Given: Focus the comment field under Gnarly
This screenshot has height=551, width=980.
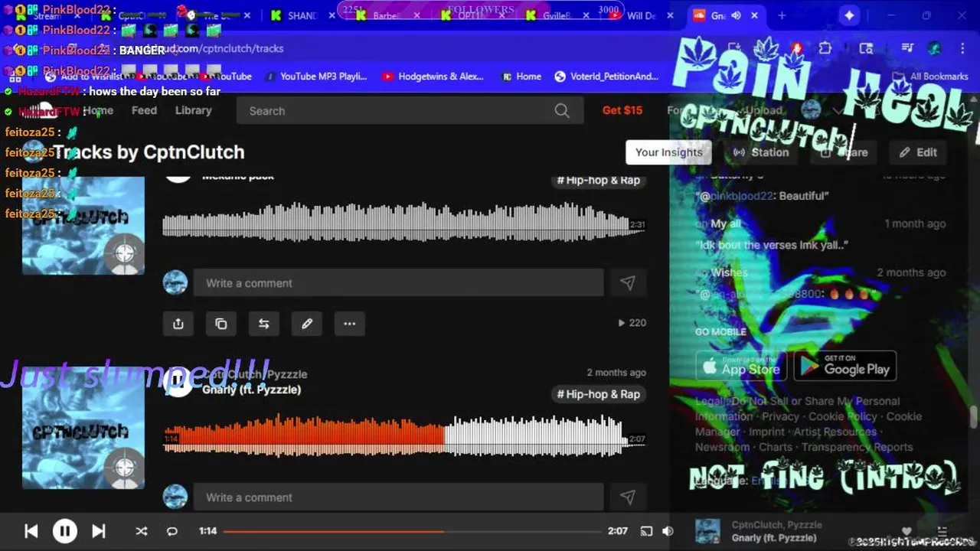Looking at the screenshot, I should (398, 497).
